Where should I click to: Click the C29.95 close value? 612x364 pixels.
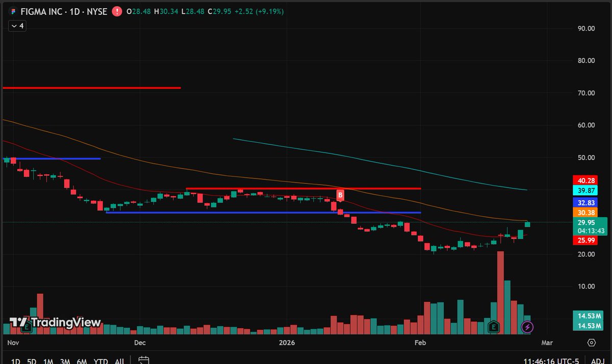click(220, 10)
